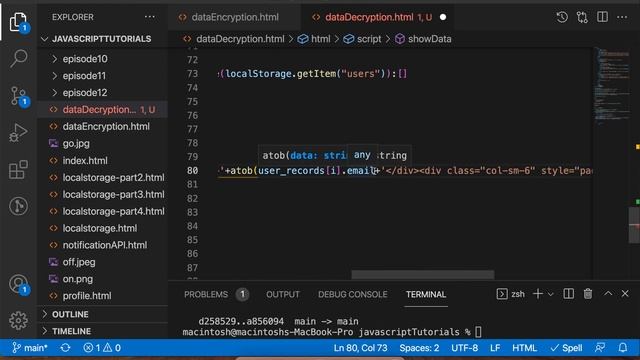Click the feedback icon in status bar
The image size is (640, 360).
point(600,348)
